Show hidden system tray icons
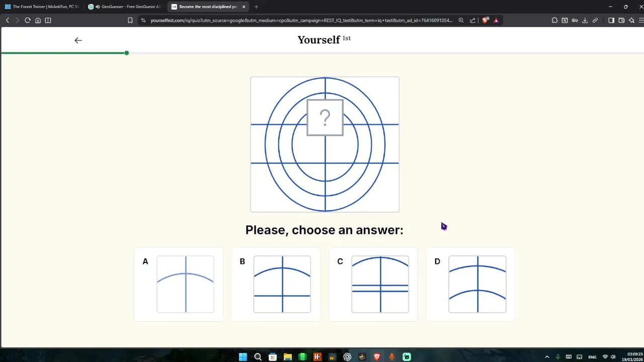This screenshot has width=644, height=362. (547, 357)
